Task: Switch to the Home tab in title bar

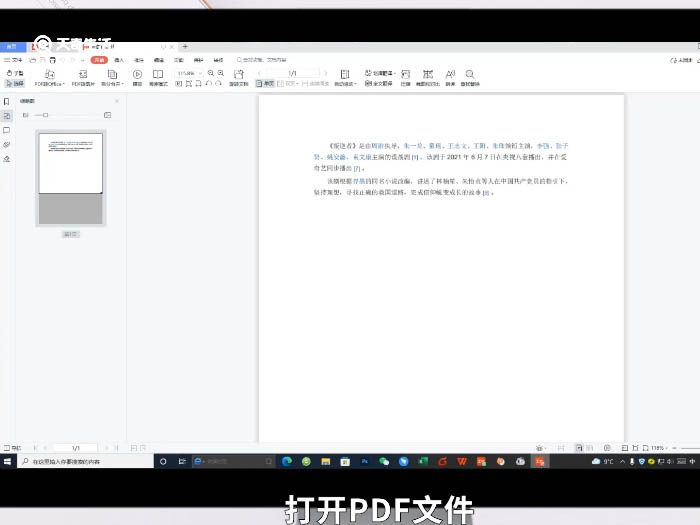Action: 12,47
